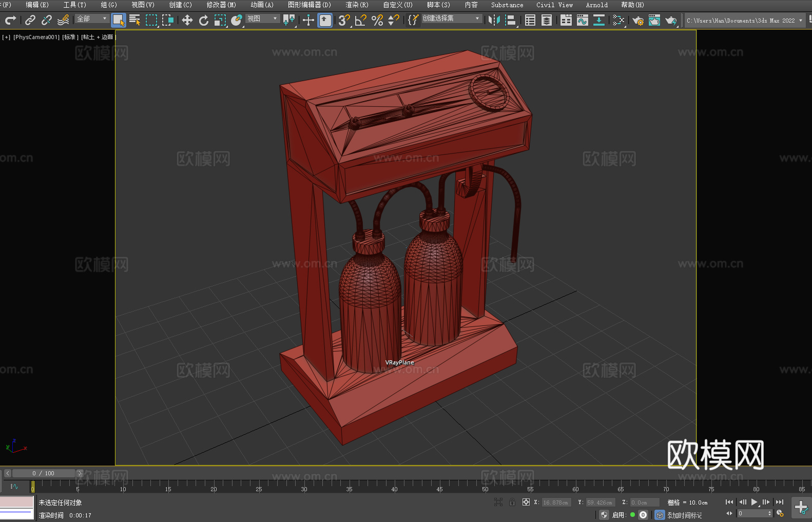Open the 全部 selection filter dropdown
Screen dimensions: 812x522
(92, 18)
